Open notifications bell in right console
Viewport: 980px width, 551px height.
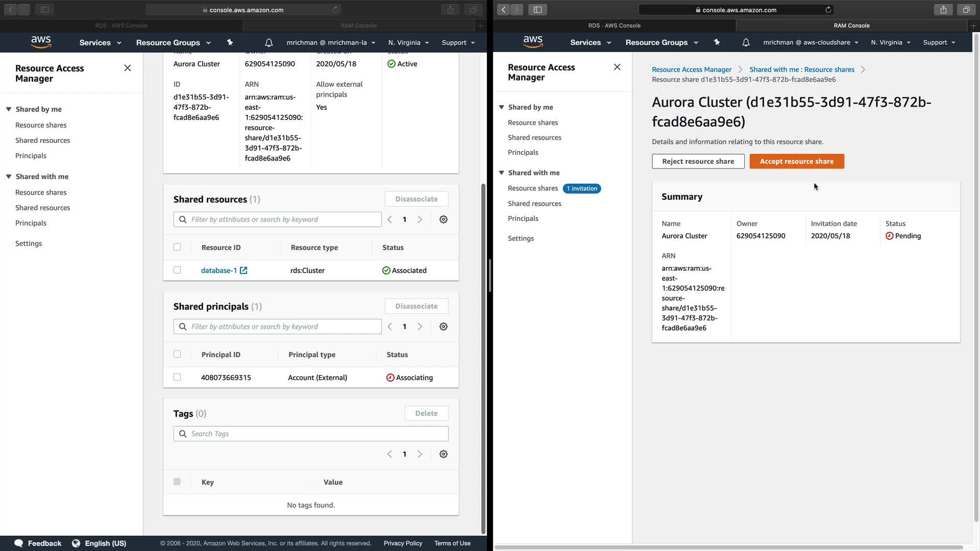coord(746,43)
